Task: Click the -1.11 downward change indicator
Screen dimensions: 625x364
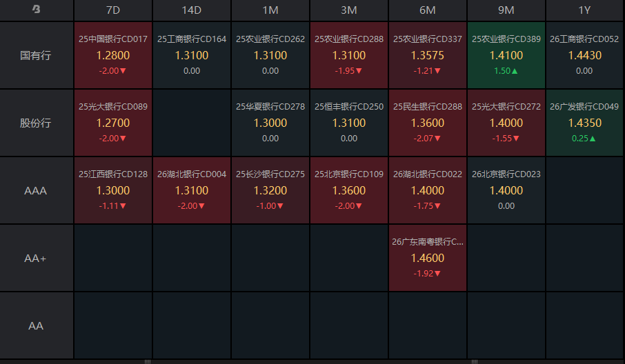Action: [112, 206]
